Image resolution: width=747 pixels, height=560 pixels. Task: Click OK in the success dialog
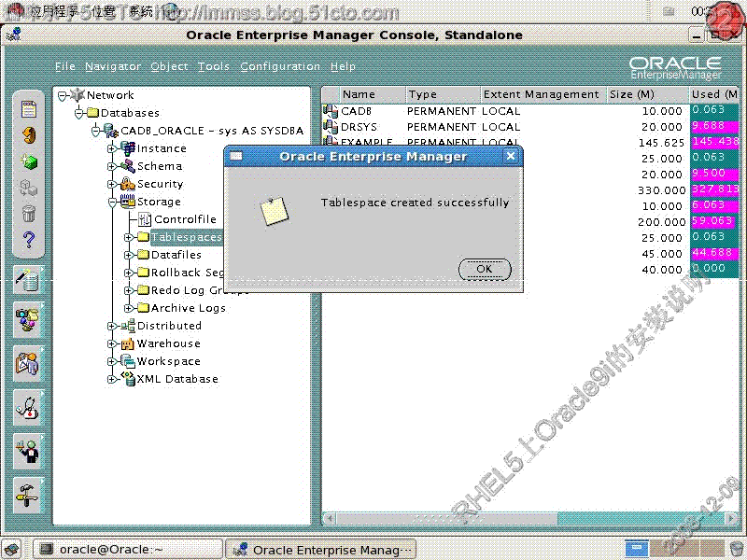click(x=485, y=269)
